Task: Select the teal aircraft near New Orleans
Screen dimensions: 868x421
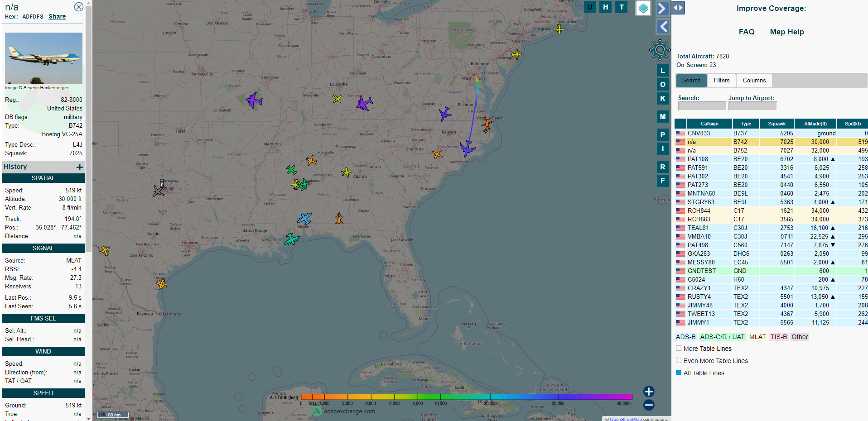Action: coord(291,239)
